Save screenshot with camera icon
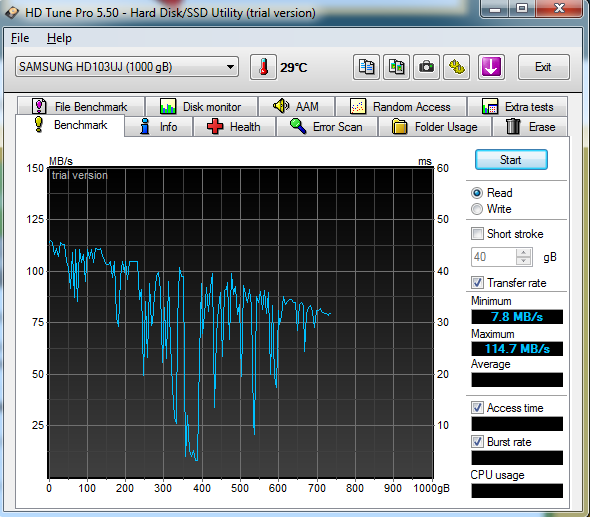Image resolution: width=590 pixels, height=517 pixels. click(x=426, y=67)
